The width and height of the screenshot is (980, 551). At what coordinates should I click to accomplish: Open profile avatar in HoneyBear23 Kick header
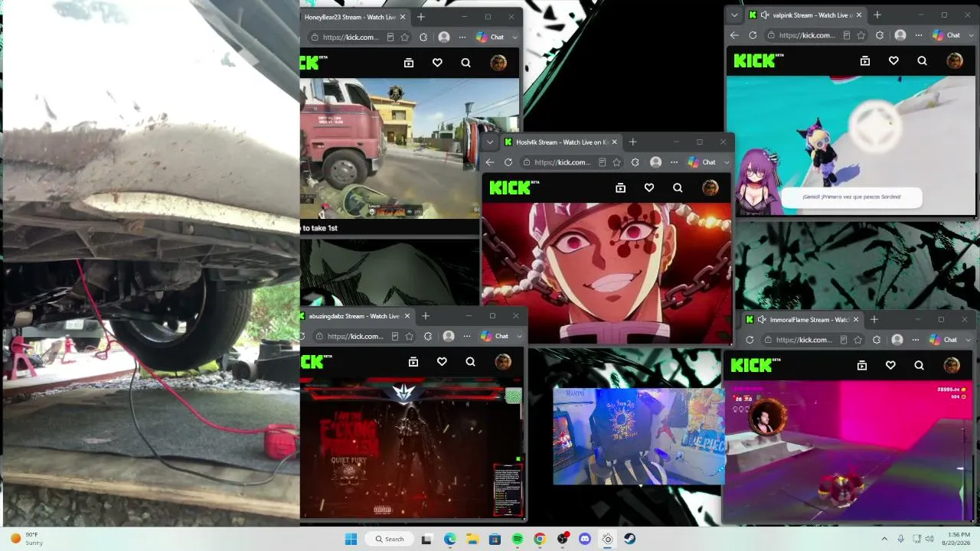click(x=498, y=63)
